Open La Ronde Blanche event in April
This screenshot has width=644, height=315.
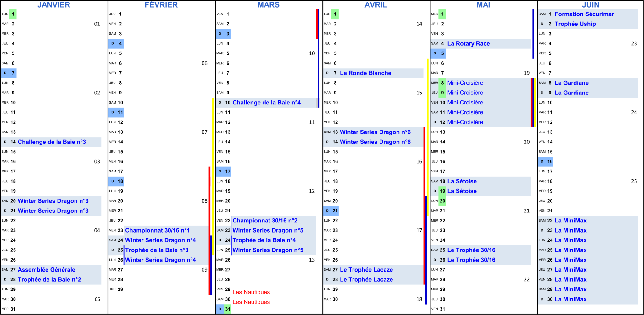coord(366,73)
